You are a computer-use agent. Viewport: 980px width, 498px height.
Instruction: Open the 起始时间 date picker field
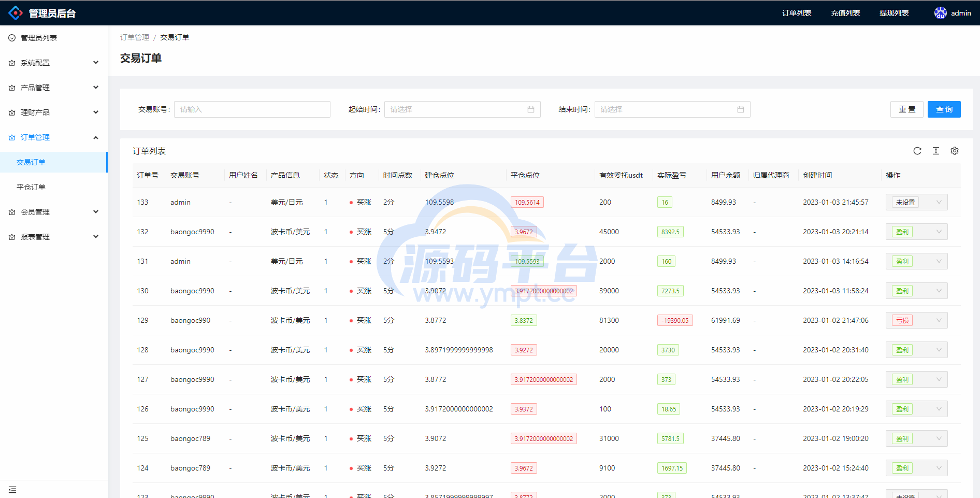tap(463, 109)
